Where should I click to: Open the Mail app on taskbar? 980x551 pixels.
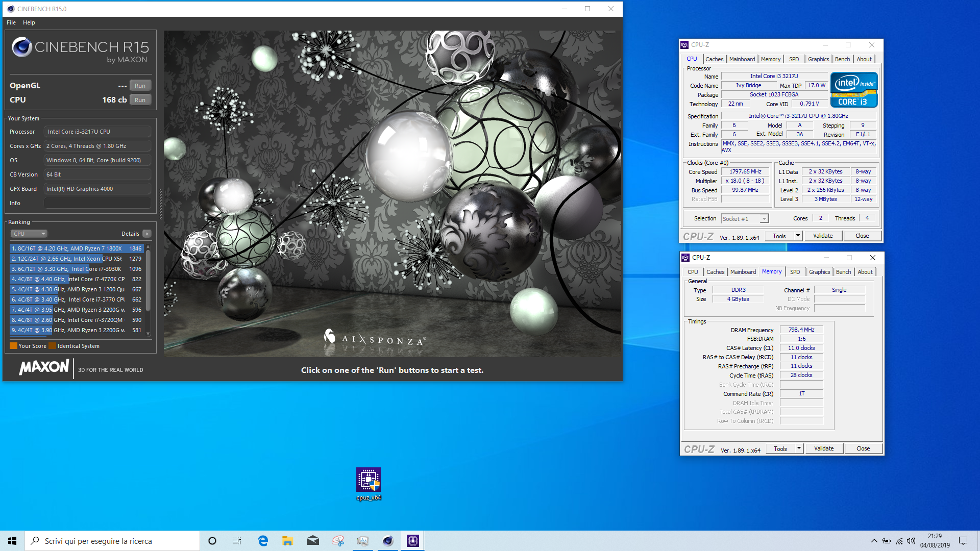click(x=313, y=541)
